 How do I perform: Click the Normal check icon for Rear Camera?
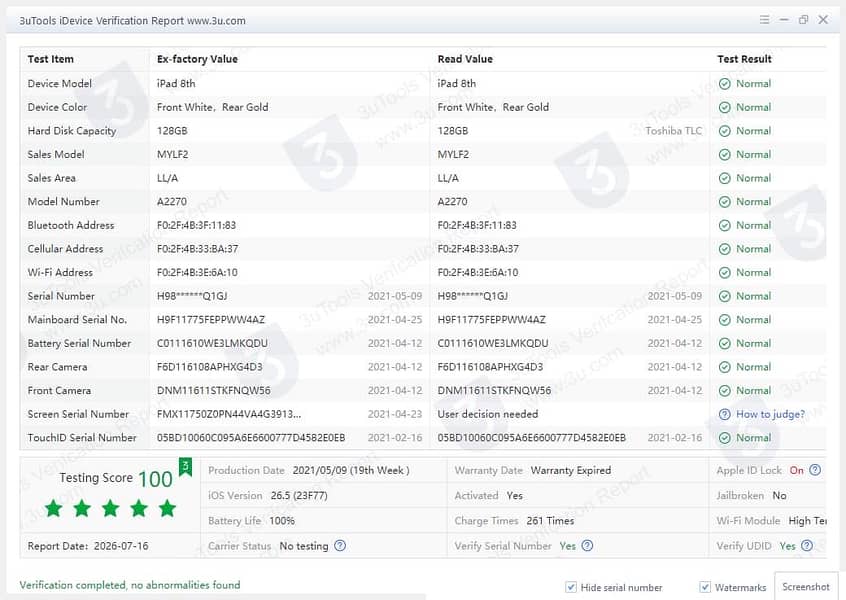pyautogui.click(x=725, y=367)
